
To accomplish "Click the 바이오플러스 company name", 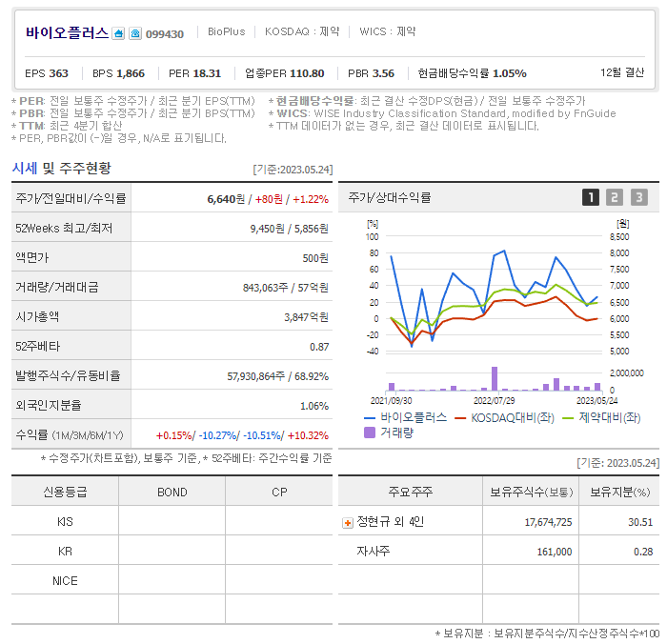I will 67,33.
